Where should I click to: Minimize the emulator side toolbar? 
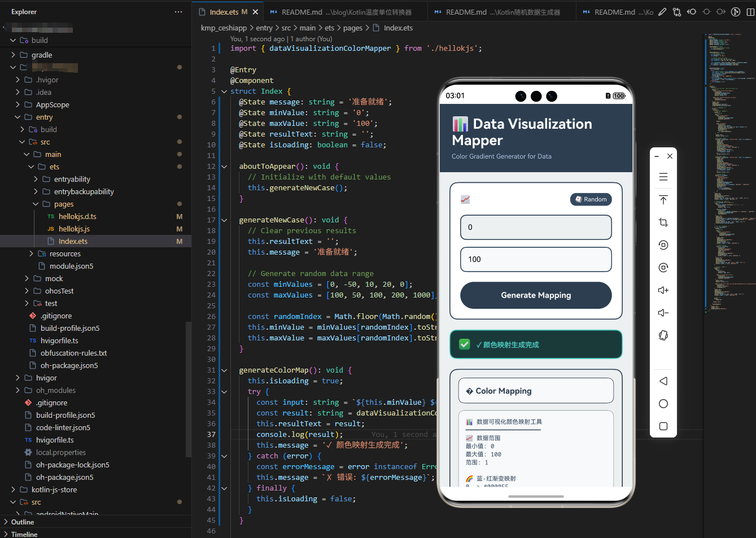(657, 156)
